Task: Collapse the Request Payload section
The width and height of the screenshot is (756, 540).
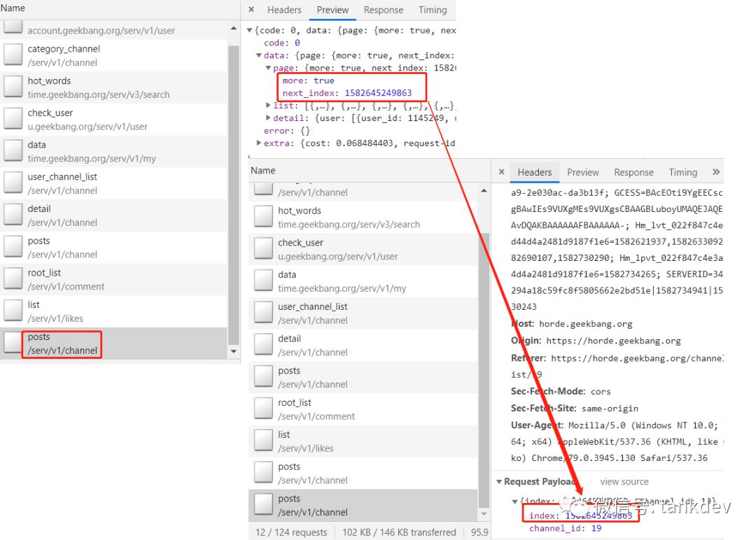Action: click(499, 481)
